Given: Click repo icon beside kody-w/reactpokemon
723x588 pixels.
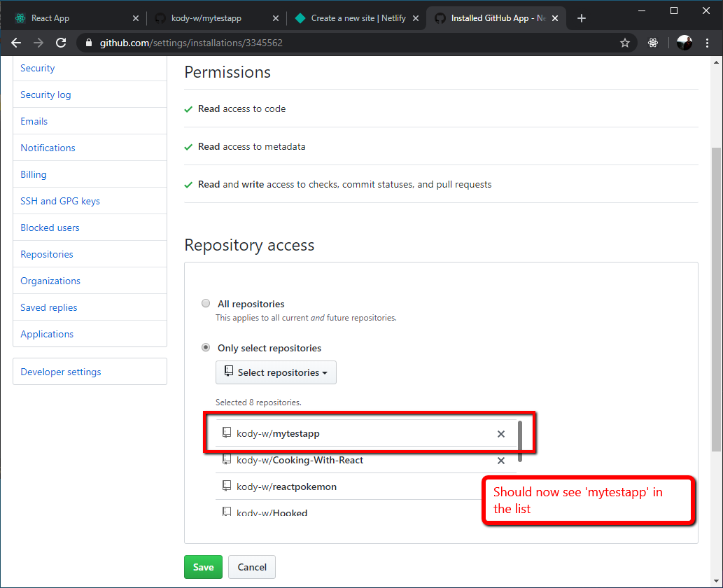Looking at the screenshot, I should tap(227, 486).
